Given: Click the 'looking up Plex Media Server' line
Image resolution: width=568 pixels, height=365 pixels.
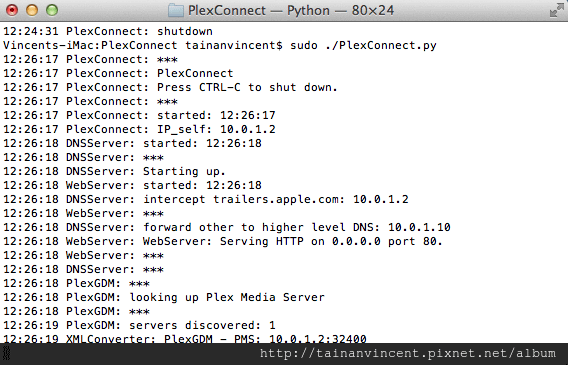Looking at the screenshot, I should [x=164, y=297].
